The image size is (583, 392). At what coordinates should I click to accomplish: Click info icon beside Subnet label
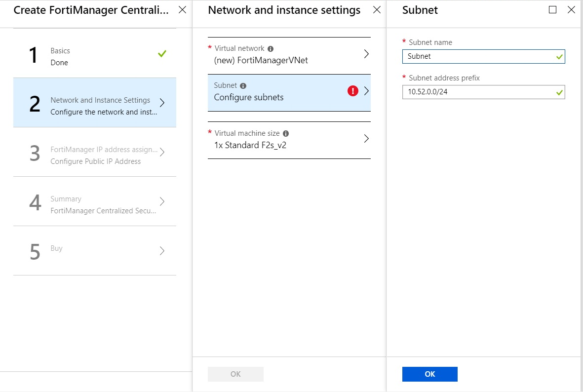[x=243, y=86]
